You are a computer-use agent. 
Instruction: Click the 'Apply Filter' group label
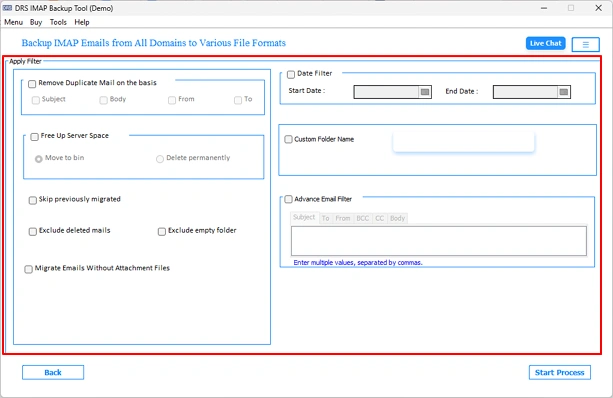tap(25, 61)
